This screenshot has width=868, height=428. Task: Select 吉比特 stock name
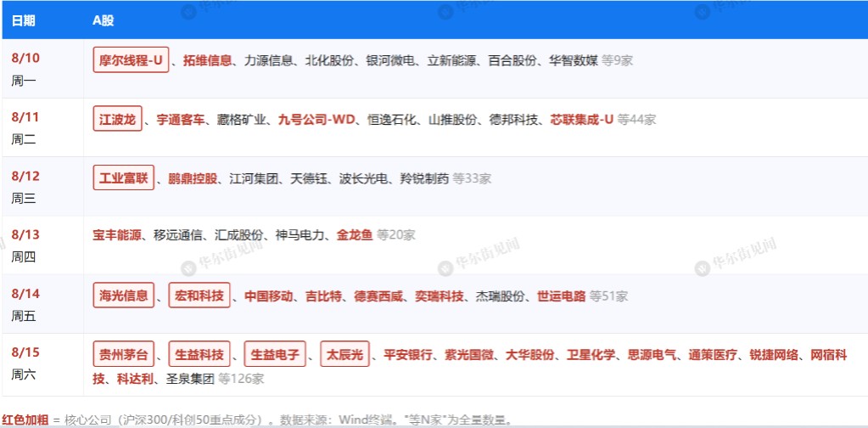(x=323, y=296)
